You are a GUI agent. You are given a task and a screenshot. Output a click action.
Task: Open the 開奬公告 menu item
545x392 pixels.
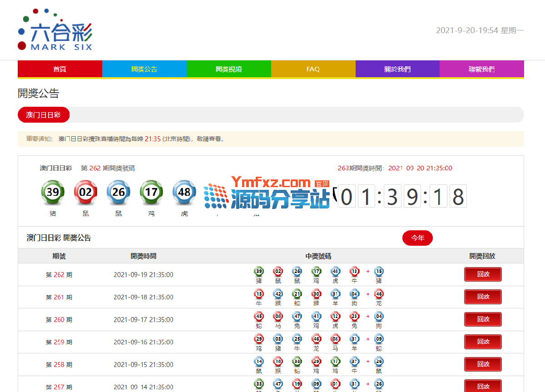click(144, 69)
